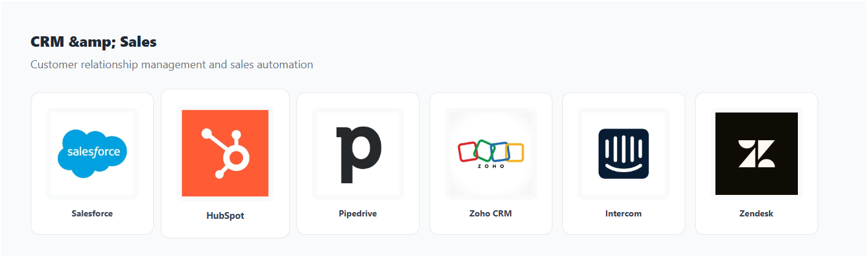This screenshot has height=257, width=868.
Task: Click the CRM & Sales section heading
Action: click(94, 42)
